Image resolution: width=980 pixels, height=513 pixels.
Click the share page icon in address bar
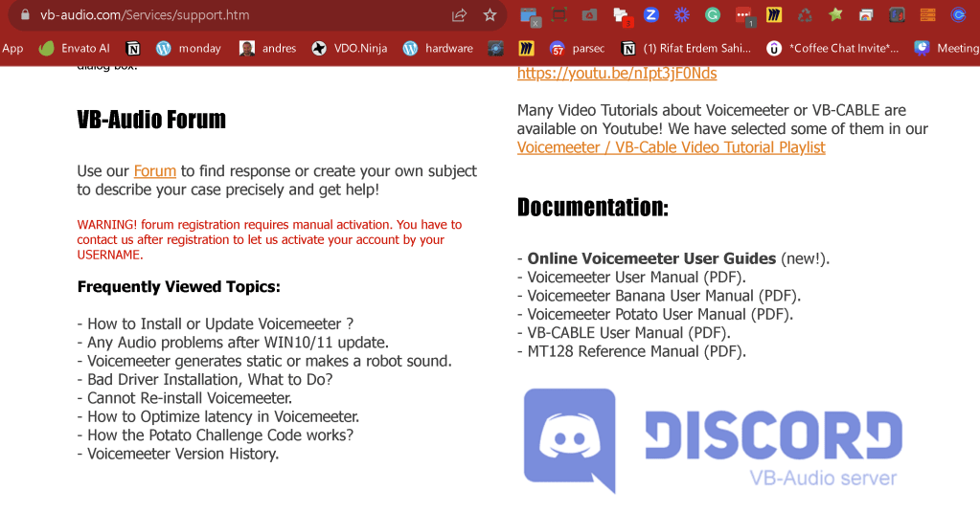[x=460, y=15]
